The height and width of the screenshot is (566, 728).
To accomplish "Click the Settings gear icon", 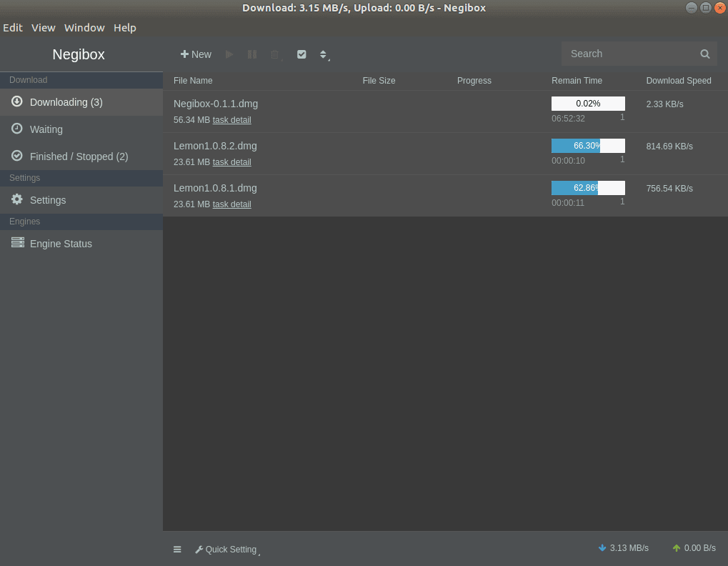I will 16,199.
